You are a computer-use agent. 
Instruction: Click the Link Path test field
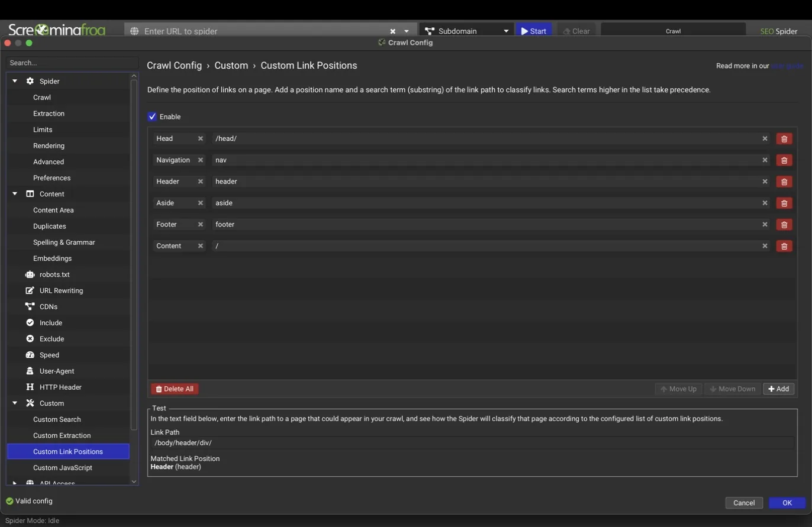coord(472,443)
